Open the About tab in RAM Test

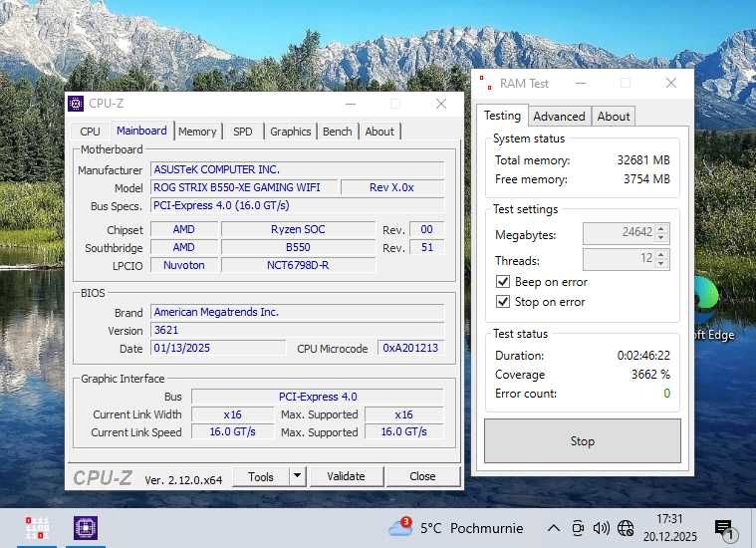[614, 117]
